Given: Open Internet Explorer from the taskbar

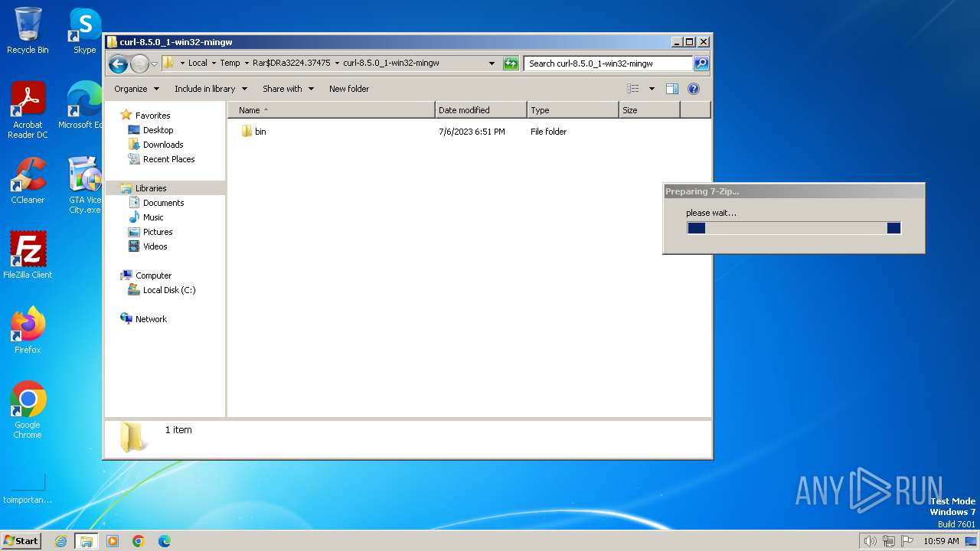Looking at the screenshot, I should coord(60,541).
